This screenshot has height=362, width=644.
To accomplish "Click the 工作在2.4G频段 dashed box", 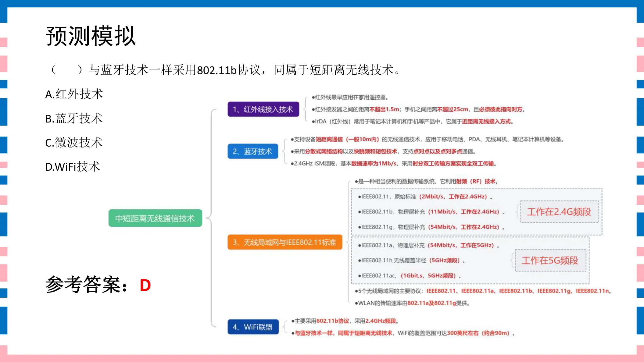I will click(560, 212).
